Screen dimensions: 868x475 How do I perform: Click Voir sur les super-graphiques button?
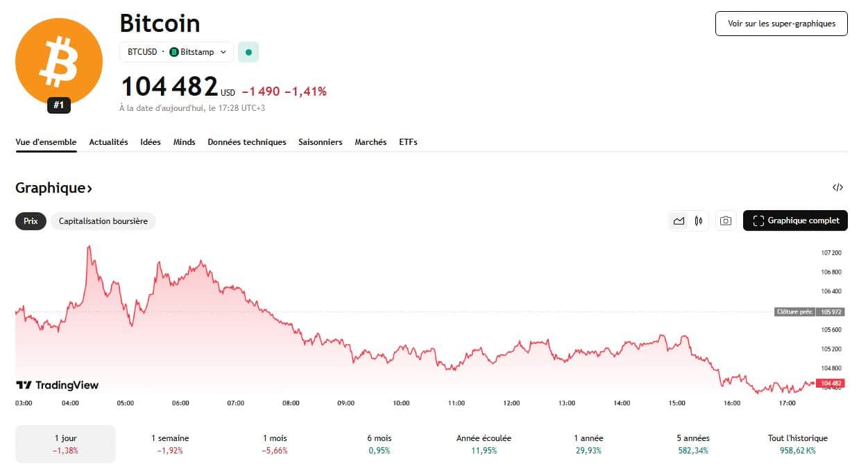point(781,24)
